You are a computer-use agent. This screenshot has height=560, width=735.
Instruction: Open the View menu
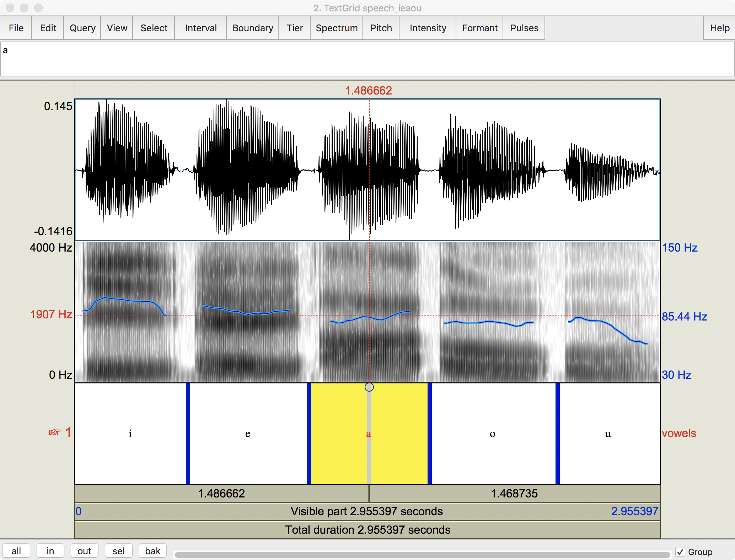[x=117, y=28]
